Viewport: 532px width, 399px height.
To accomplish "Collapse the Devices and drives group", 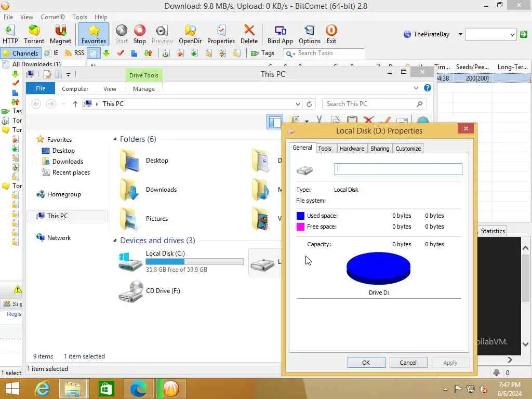I will pyautogui.click(x=115, y=240).
